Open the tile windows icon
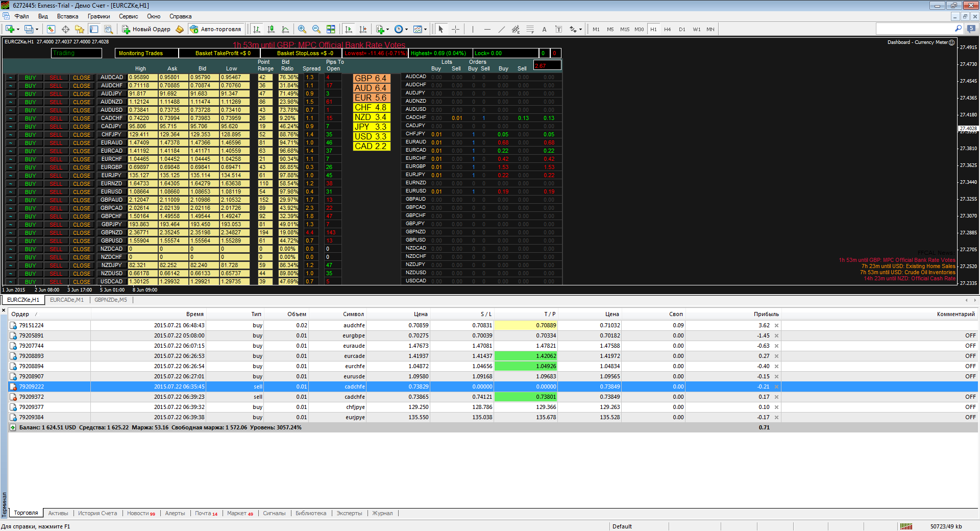Viewport: 980px width, 531px height. pos(331,29)
